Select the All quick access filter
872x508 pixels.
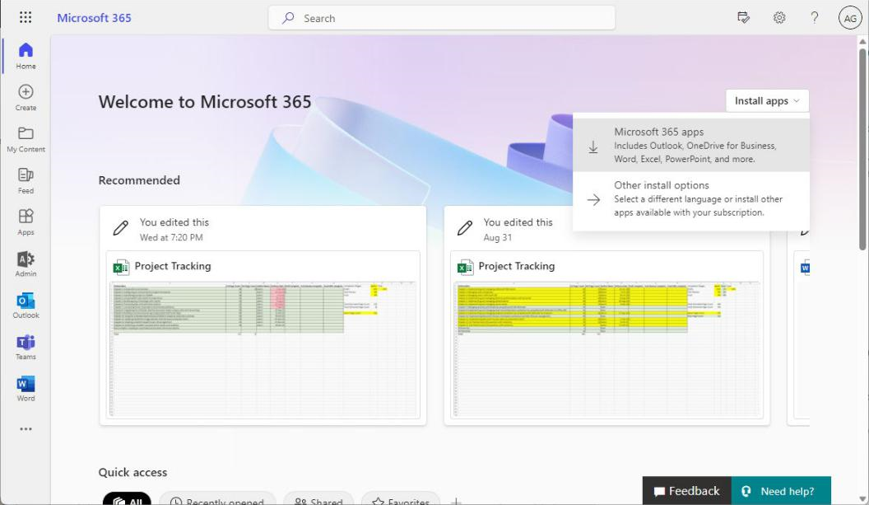click(x=127, y=500)
